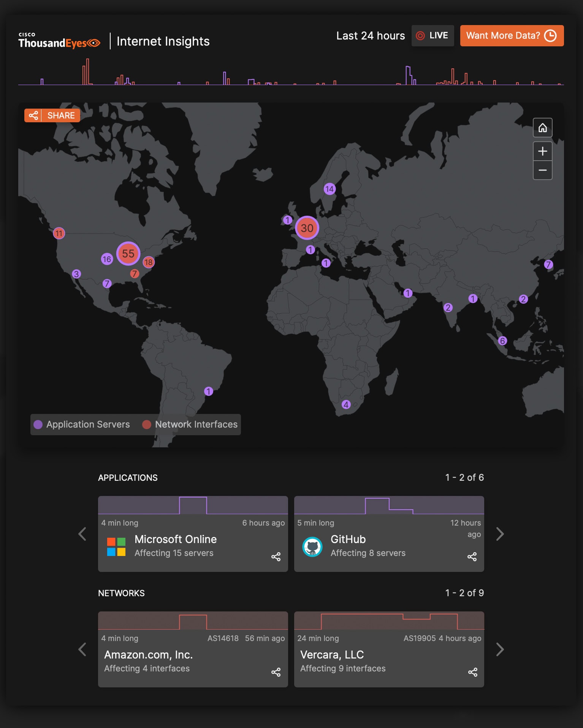Viewport: 583px width, 728px height.
Task: Share the GitHub outage card
Action: (472, 557)
